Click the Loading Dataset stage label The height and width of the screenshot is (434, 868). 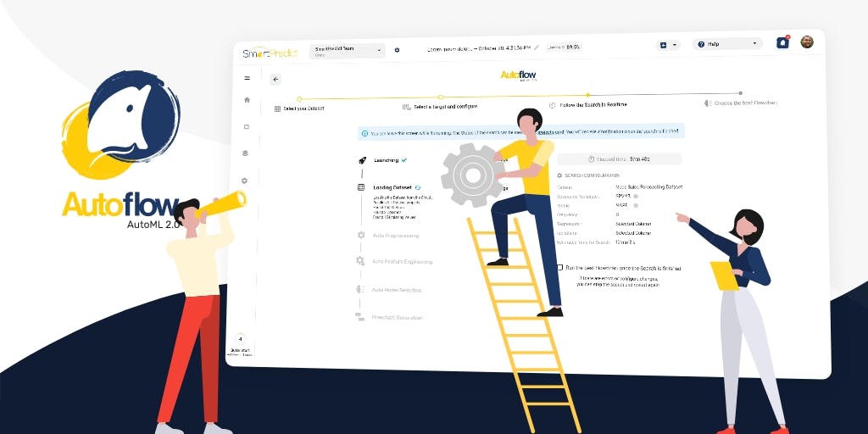pos(392,187)
